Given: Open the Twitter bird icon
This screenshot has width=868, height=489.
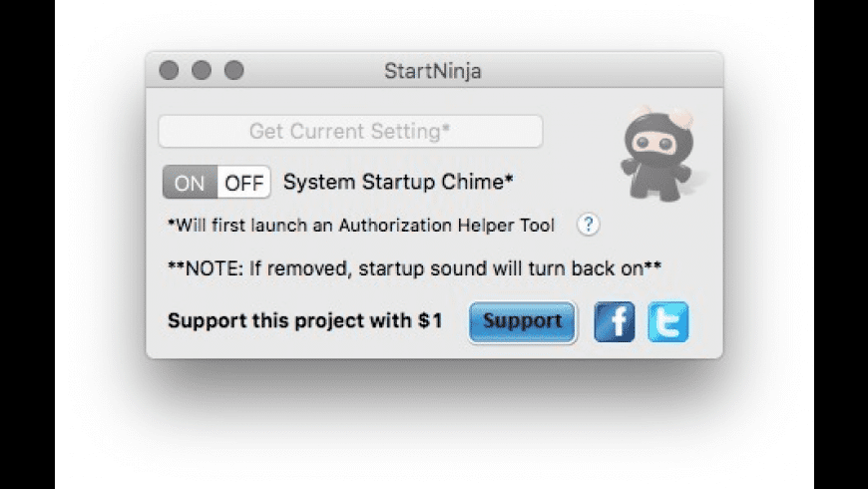Looking at the screenshot, I should pos(667,322).
